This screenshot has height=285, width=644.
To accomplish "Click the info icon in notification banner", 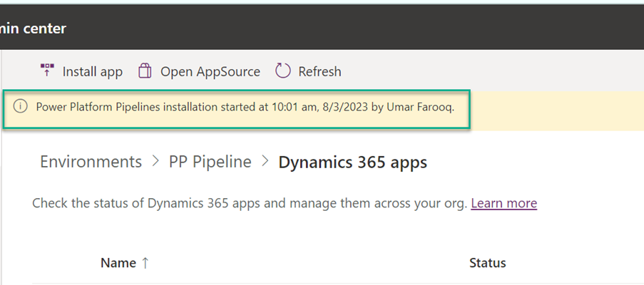I will pyautogui.click(x=21, y=107).
